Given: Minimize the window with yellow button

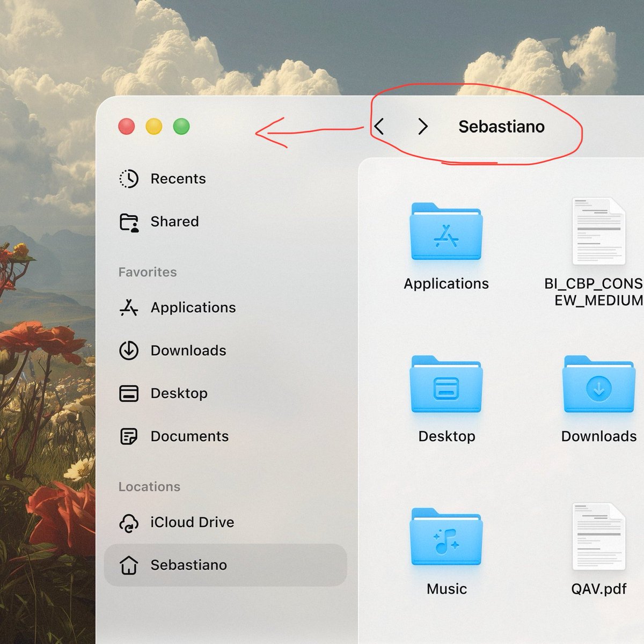Looking at the screenshot, I should click(x=154, y=127).
